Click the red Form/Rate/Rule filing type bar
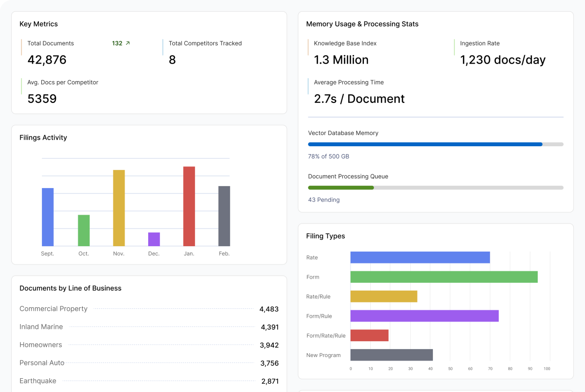 tap(369, 336)
